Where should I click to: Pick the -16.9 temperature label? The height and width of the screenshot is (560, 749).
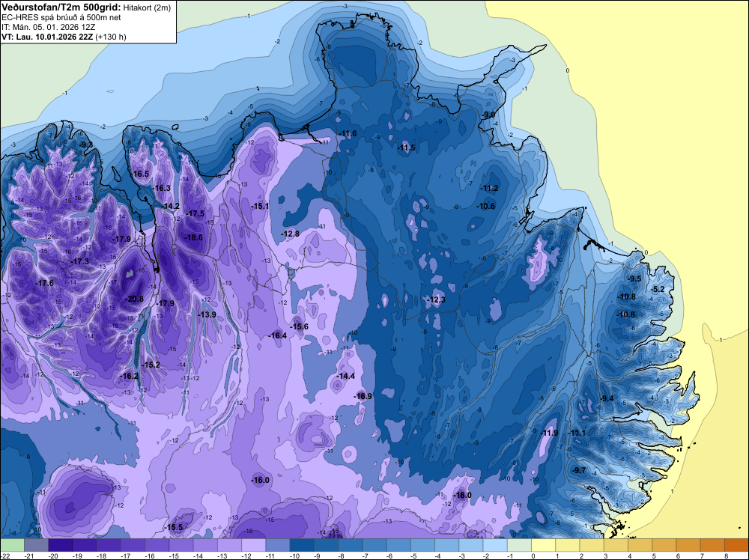pos(363,396)
